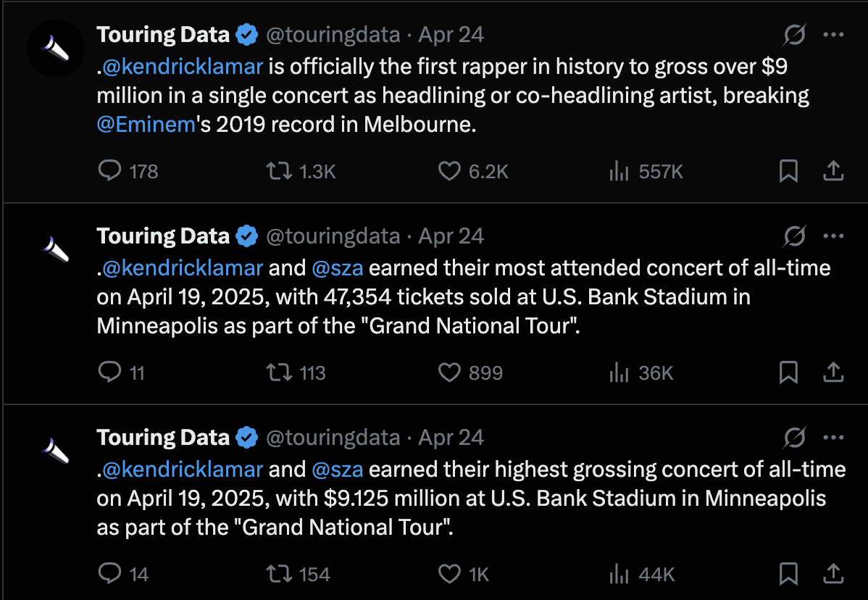868x600 pixels.
Task: Bookmark the most attended concert tweet
Action: 788,372
